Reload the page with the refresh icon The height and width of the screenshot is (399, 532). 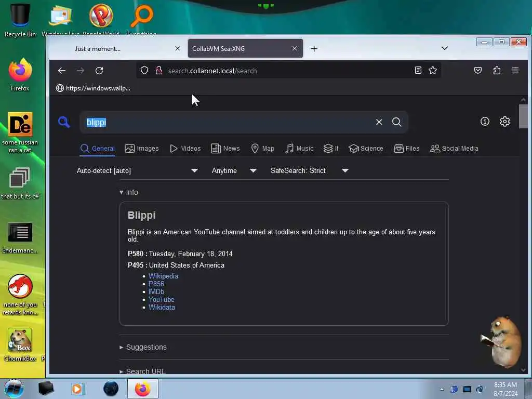click(x=99, y=71)
